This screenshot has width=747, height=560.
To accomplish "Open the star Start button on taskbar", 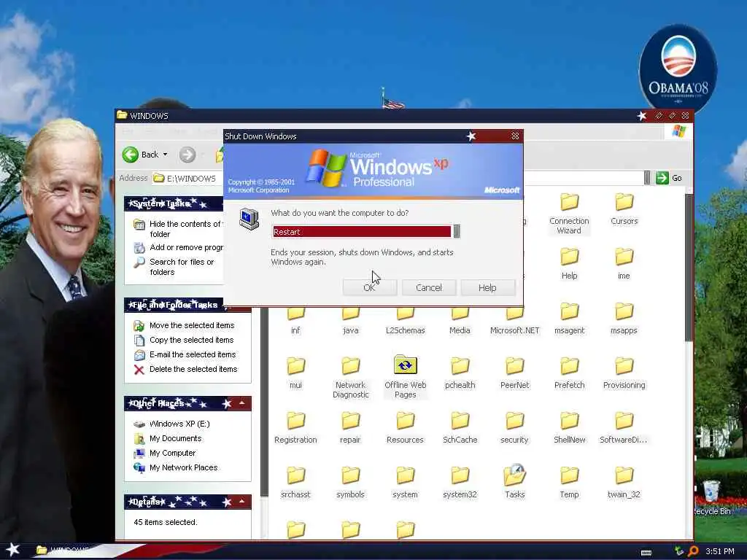I will [x=13, y=550].
